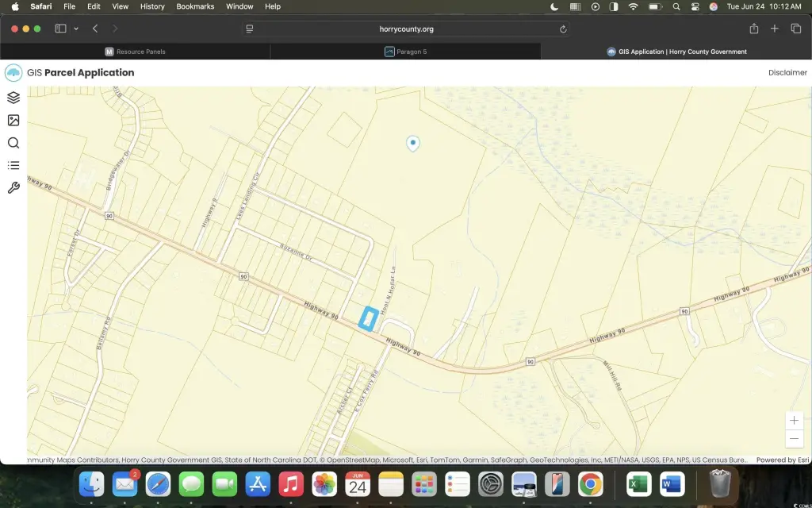Zoom out using the minus button
Image resolution: width=812 pixels, height=508 pixels.
tap(794, 438)
